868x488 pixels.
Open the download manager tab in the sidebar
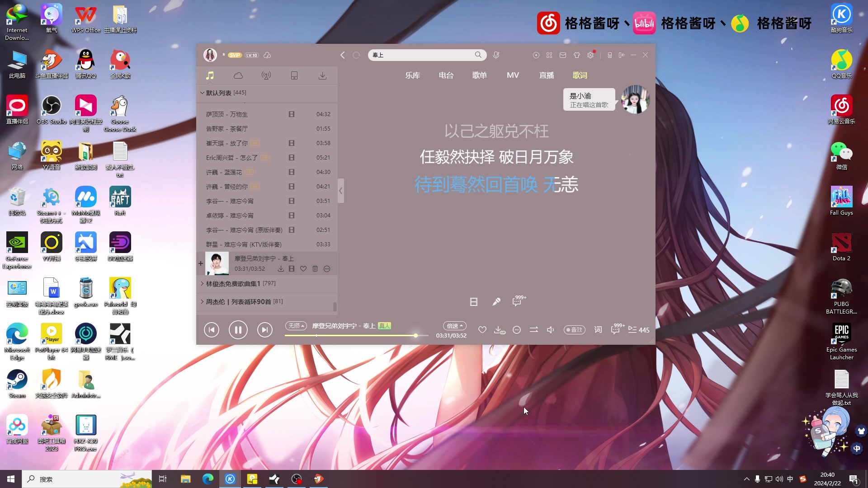point(322,75)
